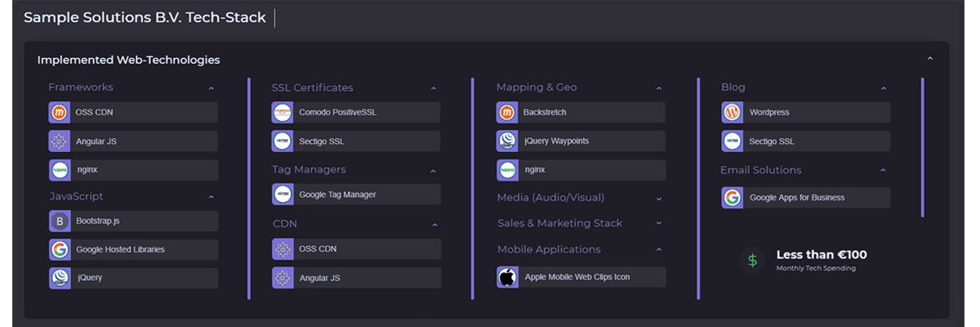Expand the Media (Audio/Visual) section

pos(658,198)
